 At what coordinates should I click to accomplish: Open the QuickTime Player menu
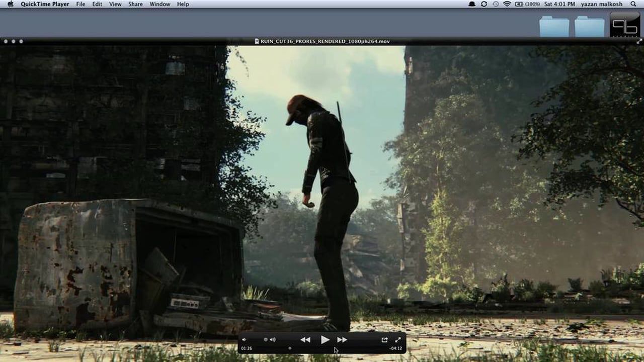tap(45, 4)
